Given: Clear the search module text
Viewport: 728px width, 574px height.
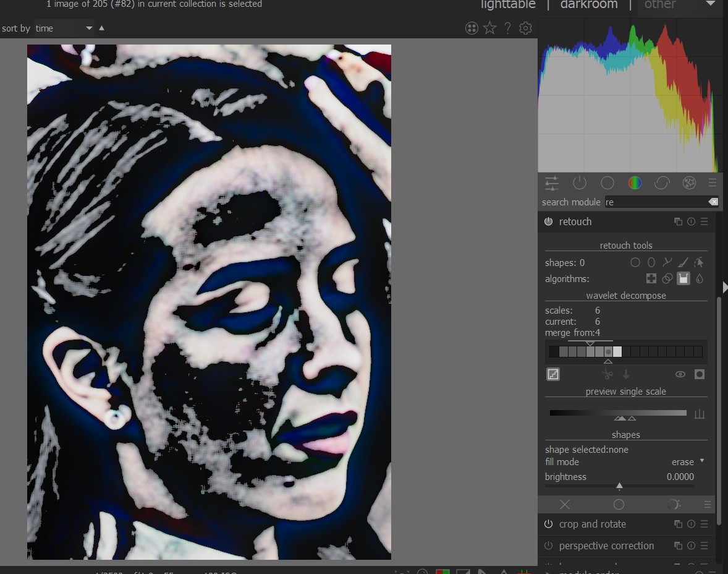Looking at the screenshot, I should click(713, 202).
